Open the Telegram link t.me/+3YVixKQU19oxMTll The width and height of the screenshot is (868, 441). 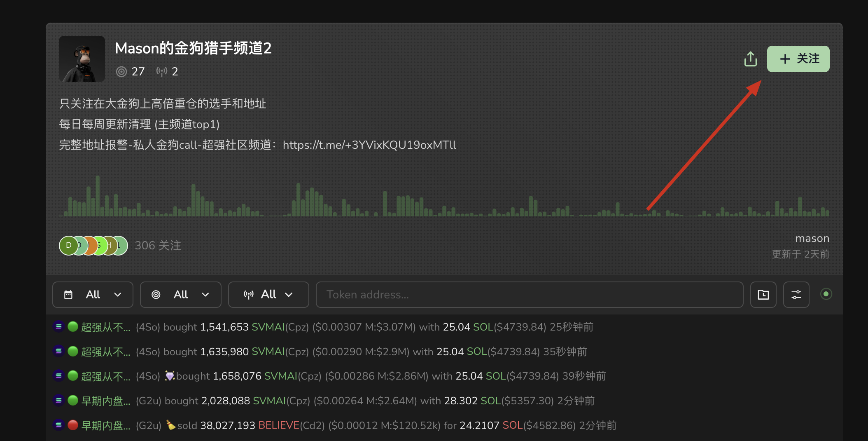pyautogui.click(x=369, y=145)
